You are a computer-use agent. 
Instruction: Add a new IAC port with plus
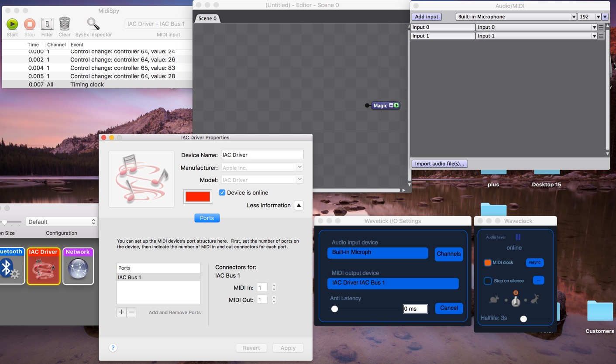pos(121,312)
